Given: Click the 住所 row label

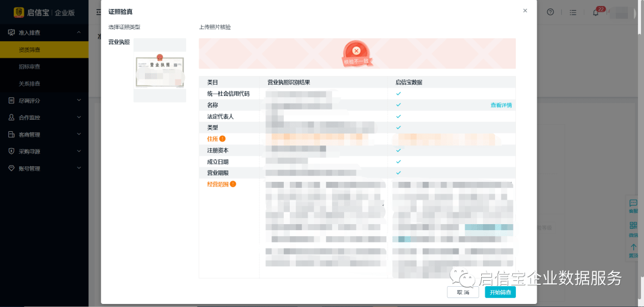Looking at the screenshot, I should 212,139.
